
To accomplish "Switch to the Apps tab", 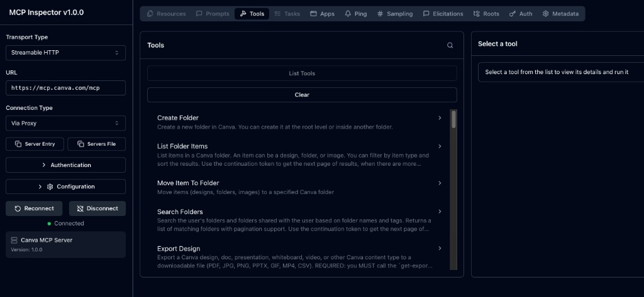I will pyautogui.click(x=323, y=14).
